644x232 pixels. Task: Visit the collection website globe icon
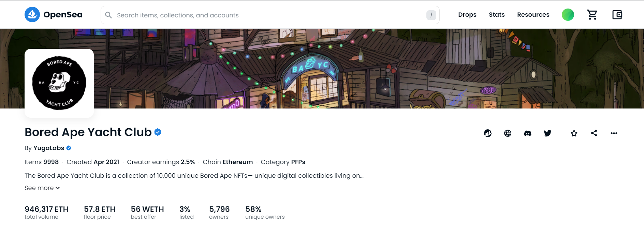click(x=508, y=133)
